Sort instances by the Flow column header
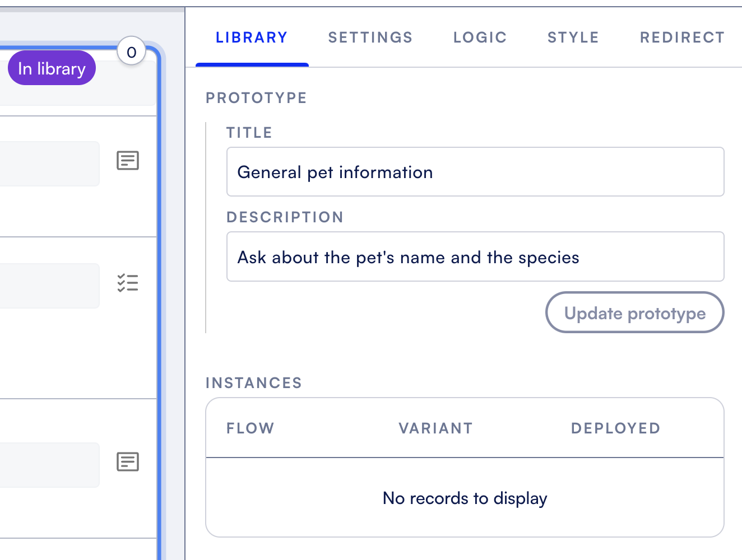The height and width of the screenshot is (560, 742). pyautogui.click(x=251, y=428)
